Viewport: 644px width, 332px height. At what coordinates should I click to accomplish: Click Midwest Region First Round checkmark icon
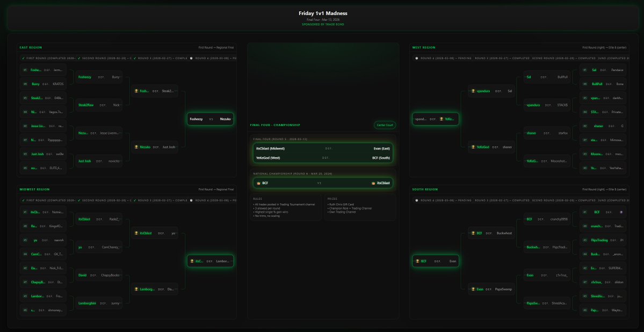click(x=24, y=201)
